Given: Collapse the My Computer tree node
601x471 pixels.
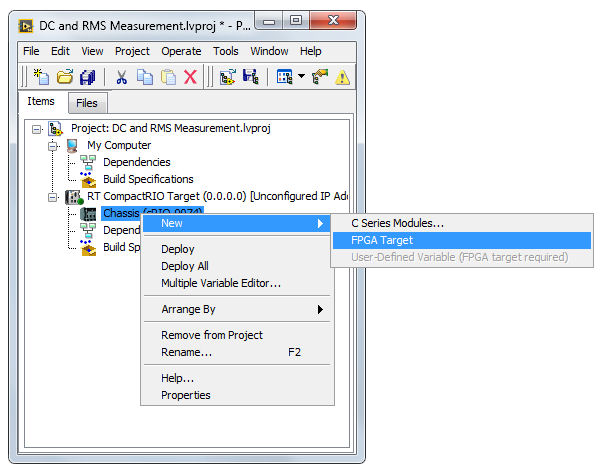Looking at the screenshot, I should coord(54,146).
